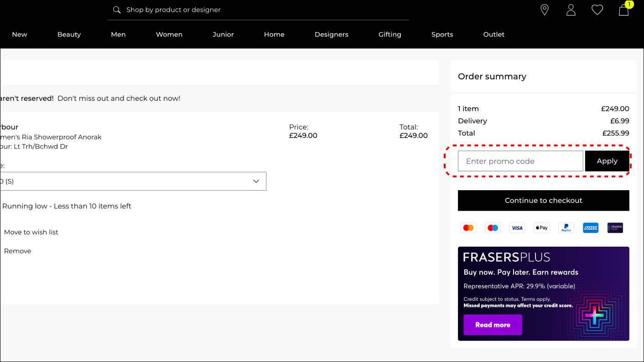Focus the product search box
The width and height of the screenshot is (644, 362).
click(x=258, y=10)
